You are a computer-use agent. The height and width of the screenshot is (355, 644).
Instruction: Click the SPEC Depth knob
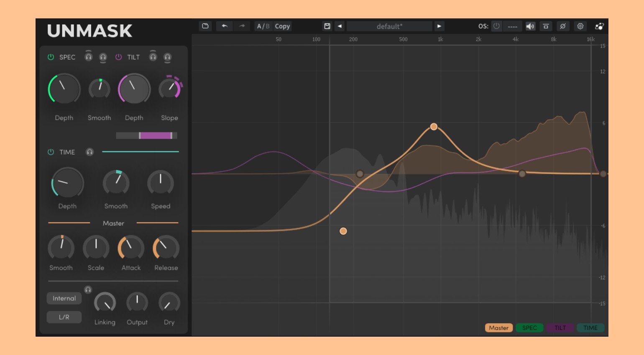tap(64, 89)
